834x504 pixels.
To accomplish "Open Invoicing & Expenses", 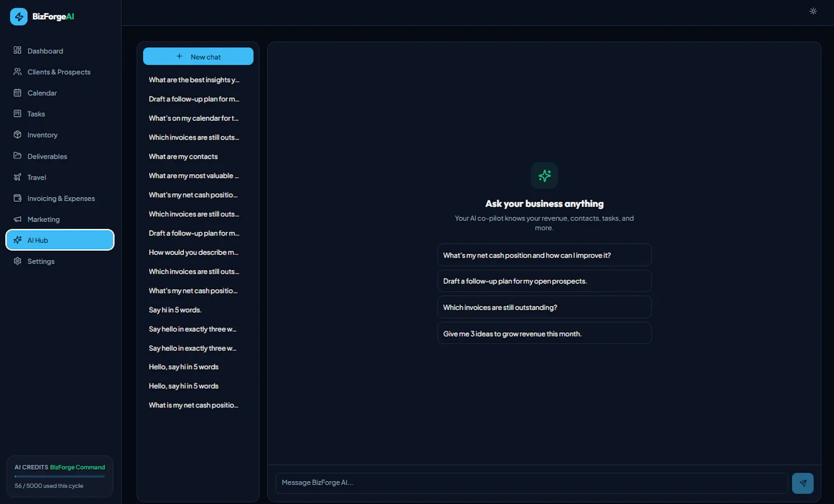I will tap(60, 199).
